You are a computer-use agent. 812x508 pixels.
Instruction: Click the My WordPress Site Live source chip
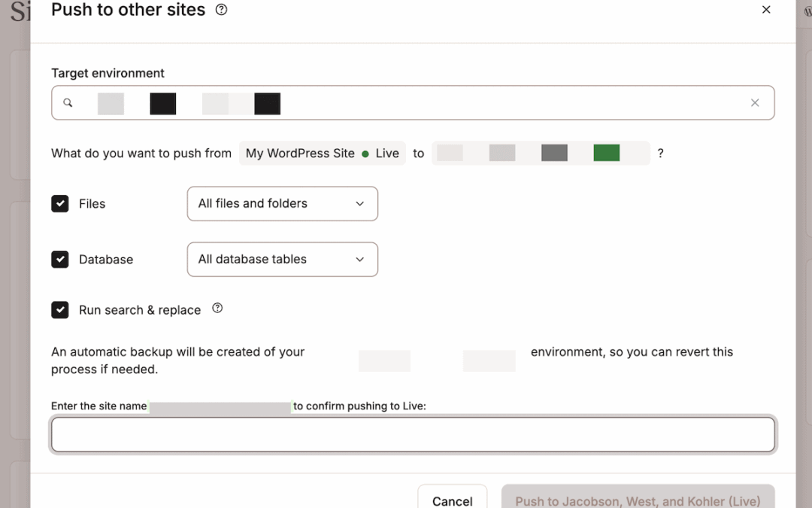322,154
